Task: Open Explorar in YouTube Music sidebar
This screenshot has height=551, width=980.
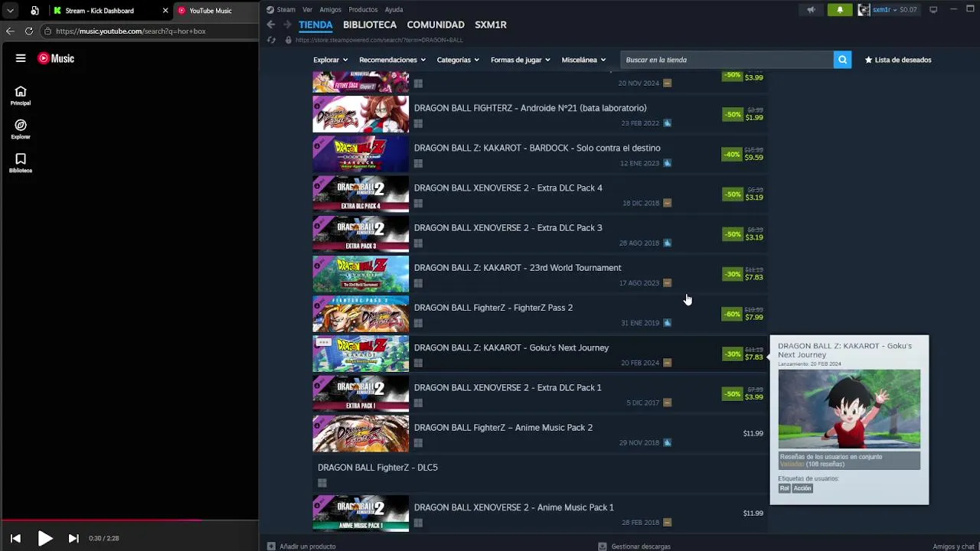Action: pyautogui.click(x=21, y=129)
